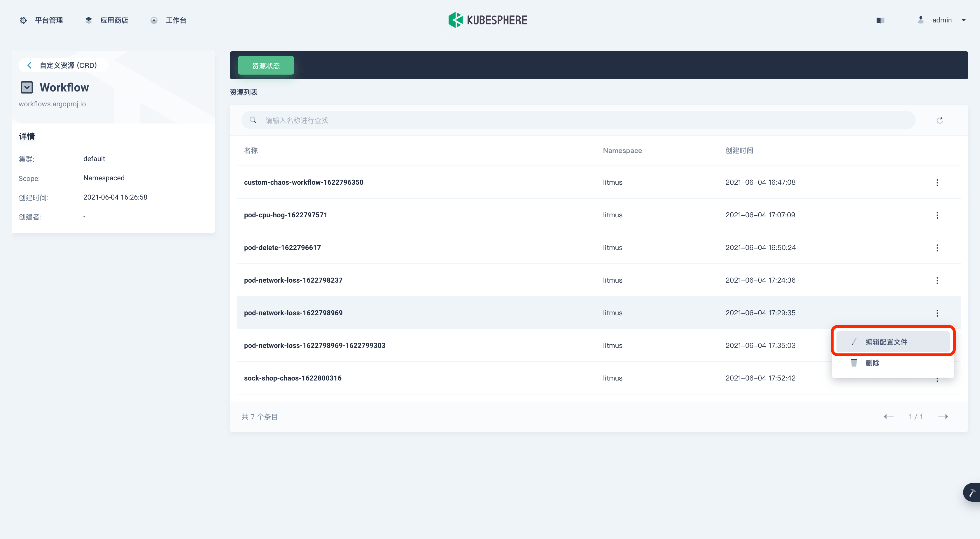Open more options for pod-network-loss-1622798237
Viewport: 980px width, 539px height.
937,281
